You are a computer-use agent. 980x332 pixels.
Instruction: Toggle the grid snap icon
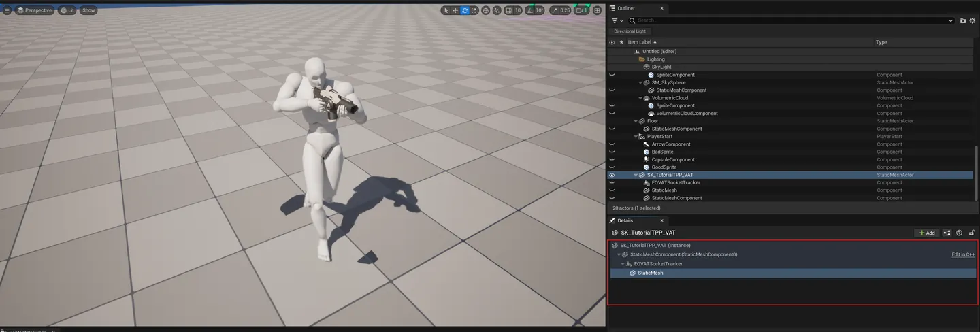tap(509, 10)
